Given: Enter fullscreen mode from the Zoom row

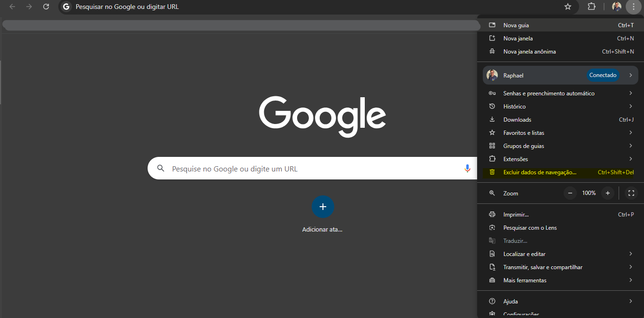Looking at the screenshot, I should [631, 193].
